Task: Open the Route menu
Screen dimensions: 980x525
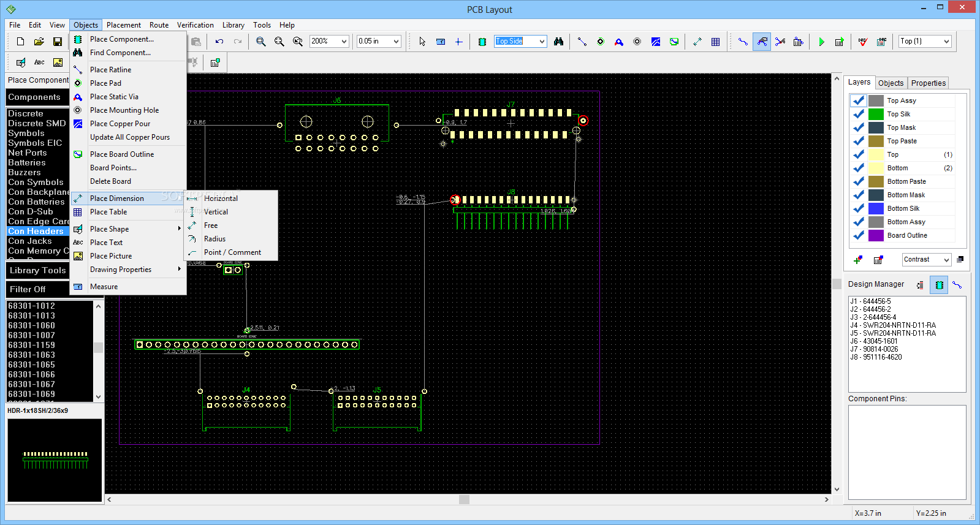Action: [x=159, y=25]
